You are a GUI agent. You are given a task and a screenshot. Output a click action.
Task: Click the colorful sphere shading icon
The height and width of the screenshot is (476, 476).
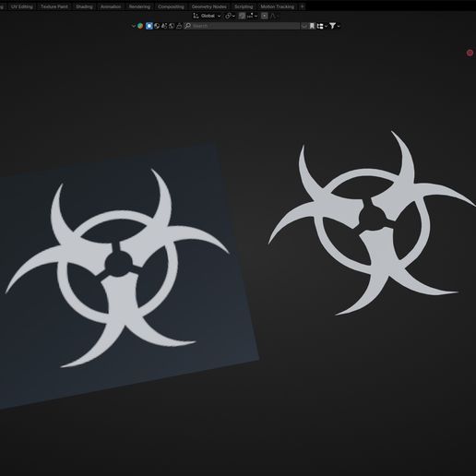(140, 26)
